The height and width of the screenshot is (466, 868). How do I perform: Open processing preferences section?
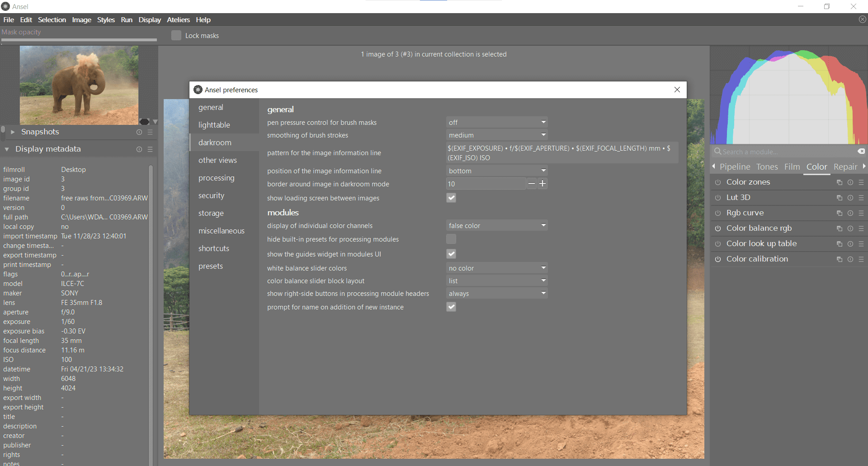tap(224, 178)
